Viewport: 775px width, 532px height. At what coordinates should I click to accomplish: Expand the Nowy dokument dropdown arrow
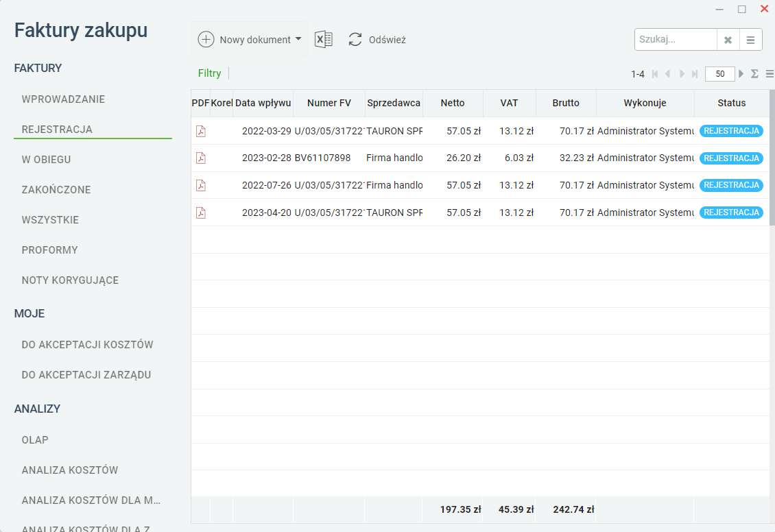pos(298,39)
